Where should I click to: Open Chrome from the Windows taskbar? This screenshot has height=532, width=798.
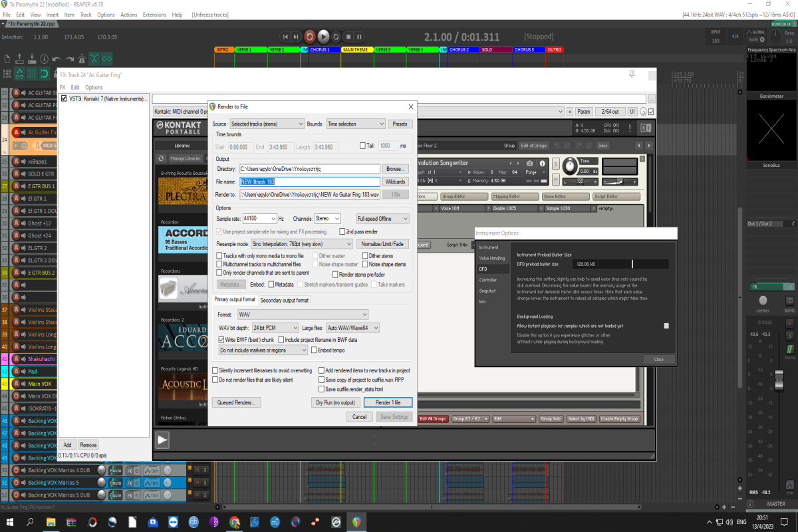pos(235,522)
